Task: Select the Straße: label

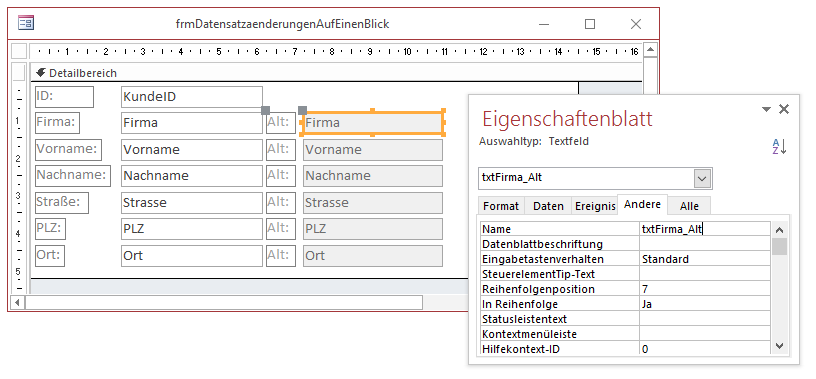Action: pyautogui.click(x=62, y=203)
